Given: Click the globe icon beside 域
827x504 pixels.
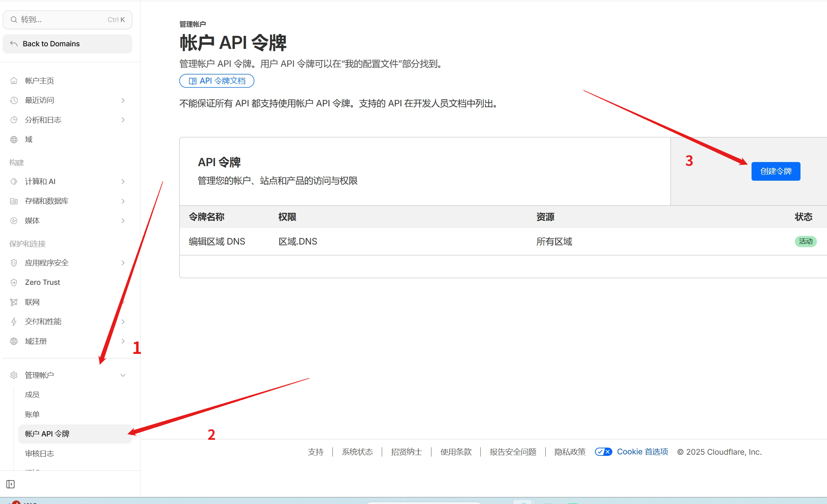Looking at the screenshot, I should tap(14, 139).
